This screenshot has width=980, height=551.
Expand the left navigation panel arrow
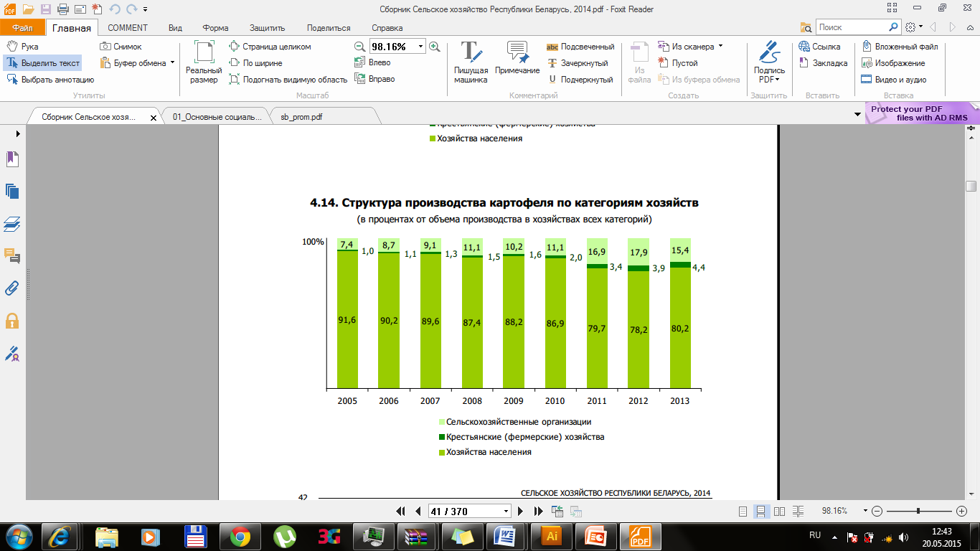click(18, 133)
